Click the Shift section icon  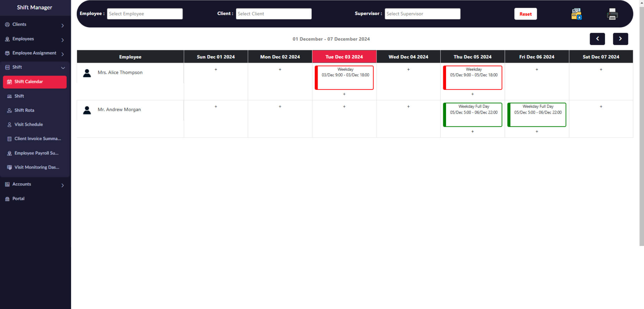pos(7,67)
